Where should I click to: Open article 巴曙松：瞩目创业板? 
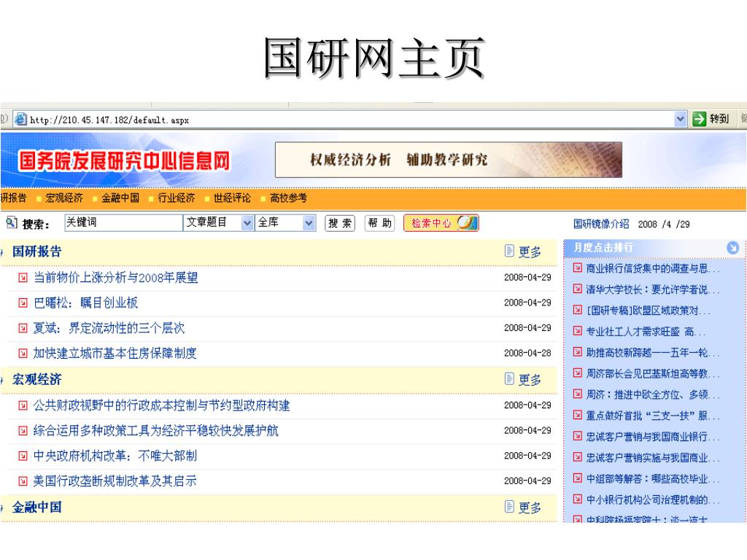(86, 303)
